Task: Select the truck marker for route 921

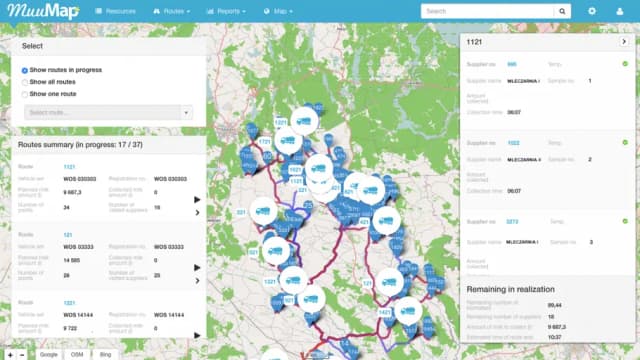Action: click(x=311, y=300)
